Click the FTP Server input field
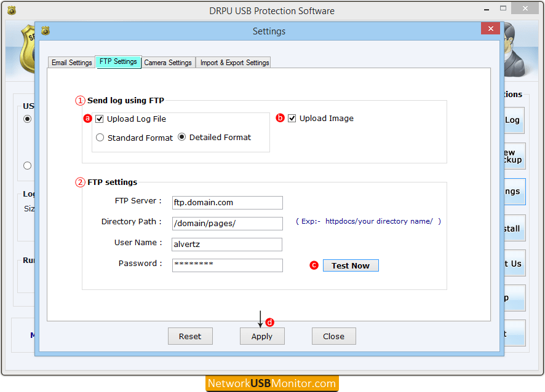The height and width of the screenshot is (392, 545). pyautogui.click(x=228, y=203)
